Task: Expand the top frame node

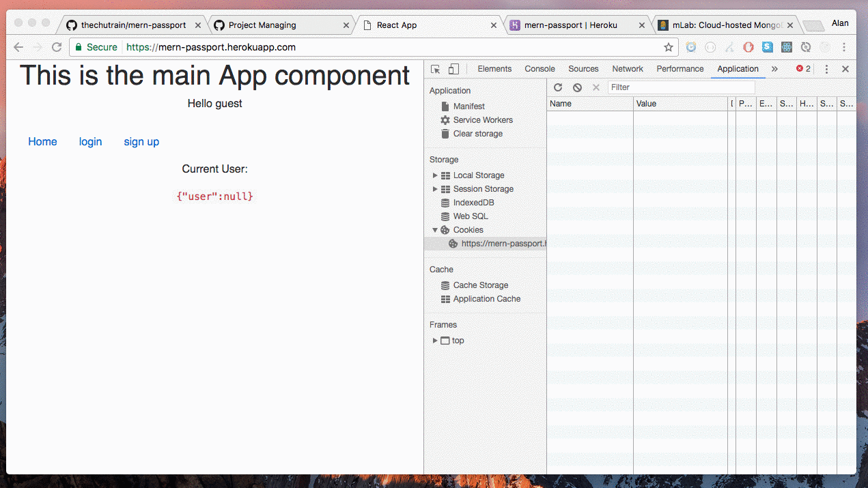Action: (435, 341)
